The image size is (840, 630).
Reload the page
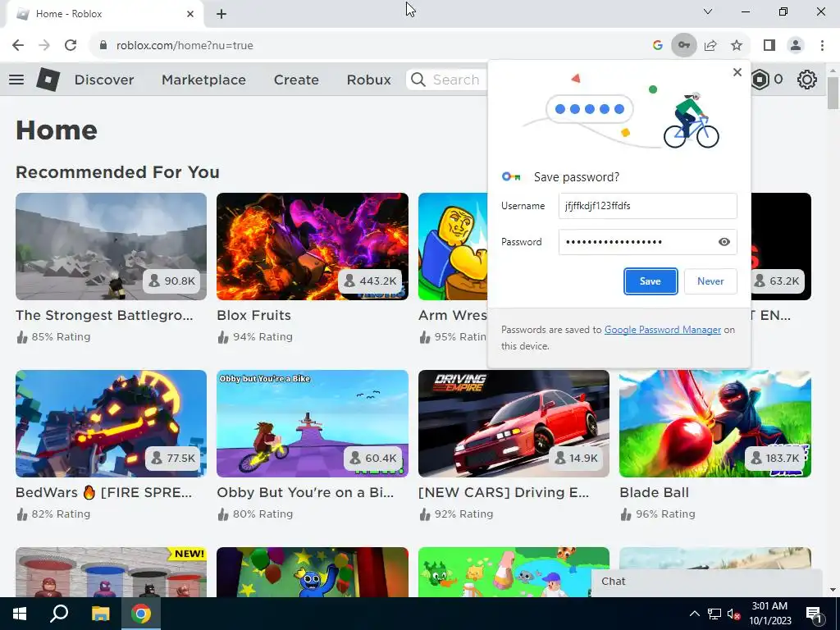click(x=71, y=46)
